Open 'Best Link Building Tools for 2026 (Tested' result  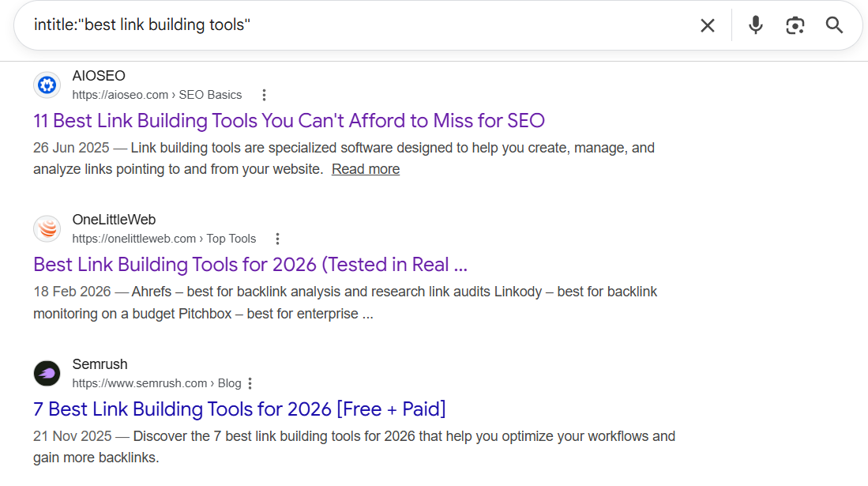(x=250, y=265)
